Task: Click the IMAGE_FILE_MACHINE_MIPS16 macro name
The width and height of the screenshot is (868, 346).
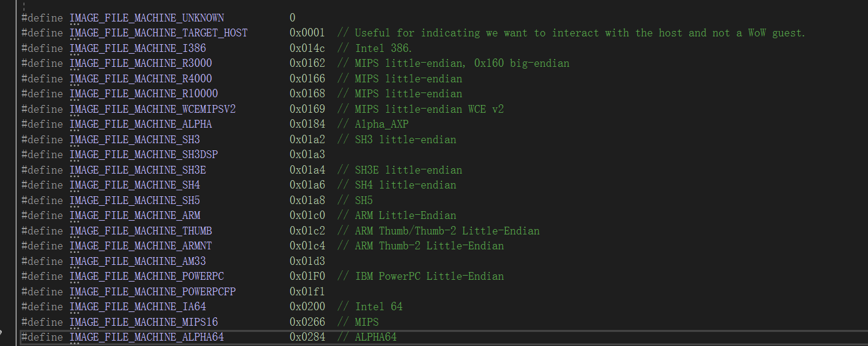Action: (x=144, y=322)
